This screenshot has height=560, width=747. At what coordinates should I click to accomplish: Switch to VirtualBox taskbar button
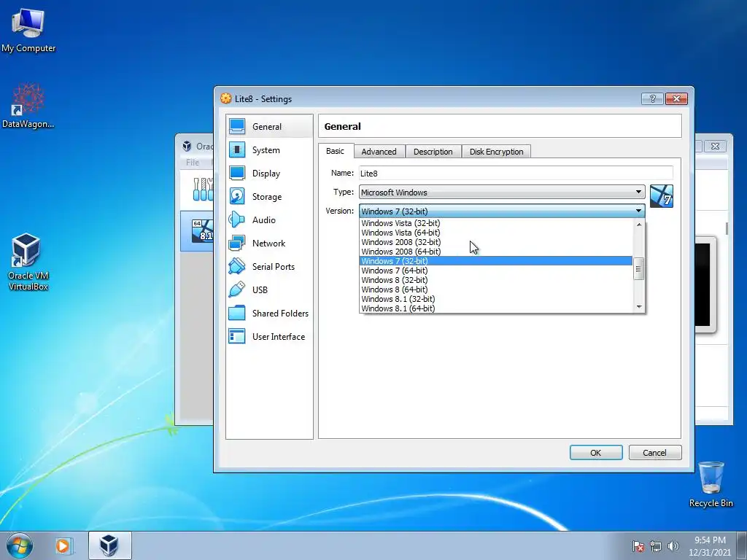(109, 545)
